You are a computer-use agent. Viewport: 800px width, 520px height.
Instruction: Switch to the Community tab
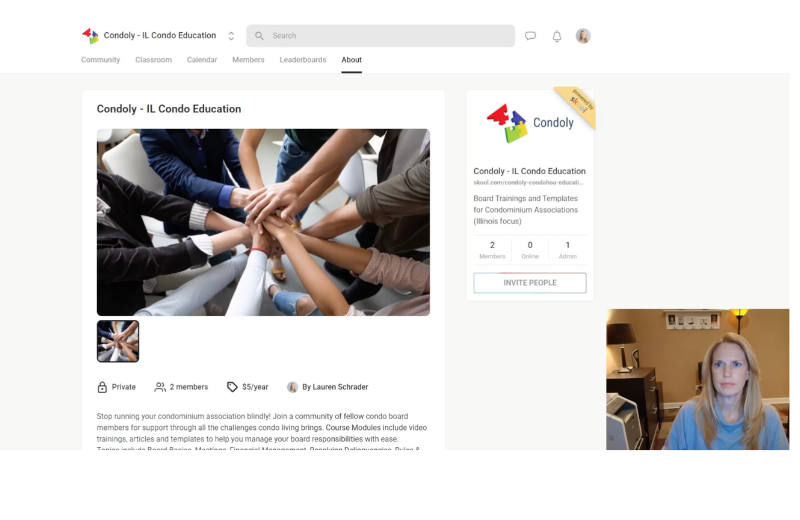tap(101, 60)
